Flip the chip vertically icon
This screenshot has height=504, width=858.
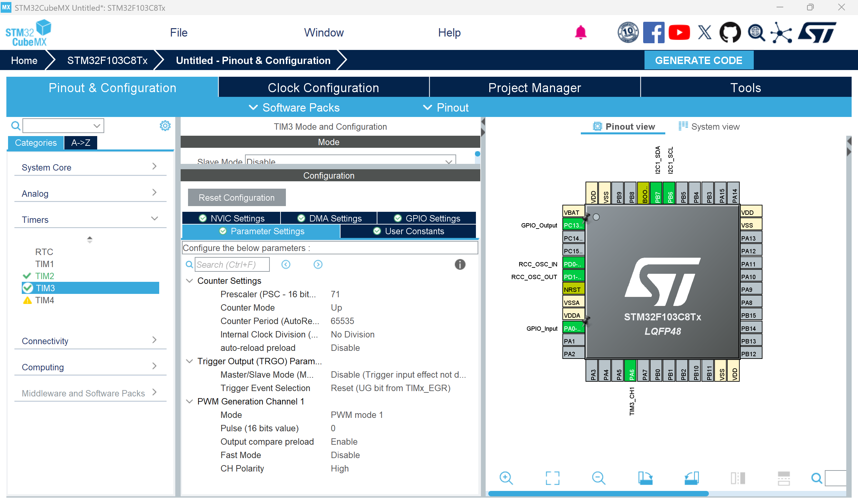784,478
